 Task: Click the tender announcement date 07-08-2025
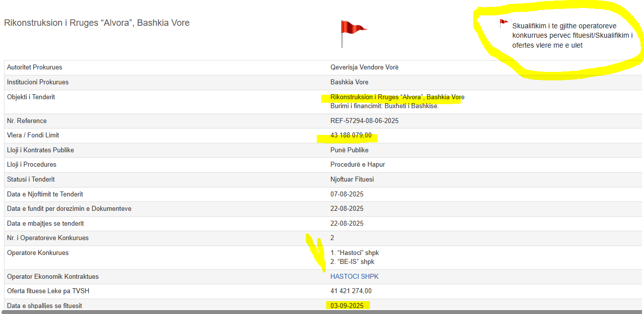[347, 194]
